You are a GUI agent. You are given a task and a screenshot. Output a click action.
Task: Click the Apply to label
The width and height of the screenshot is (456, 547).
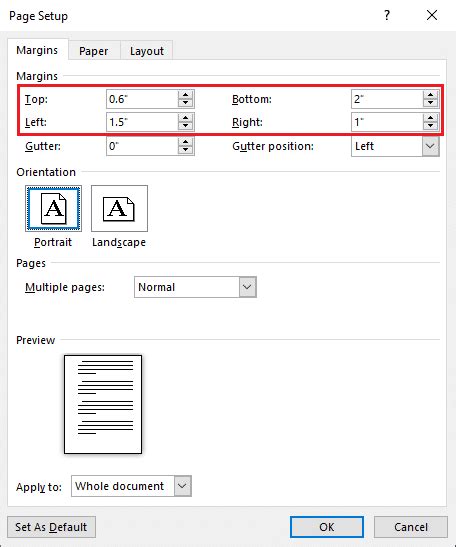[39, 487]
